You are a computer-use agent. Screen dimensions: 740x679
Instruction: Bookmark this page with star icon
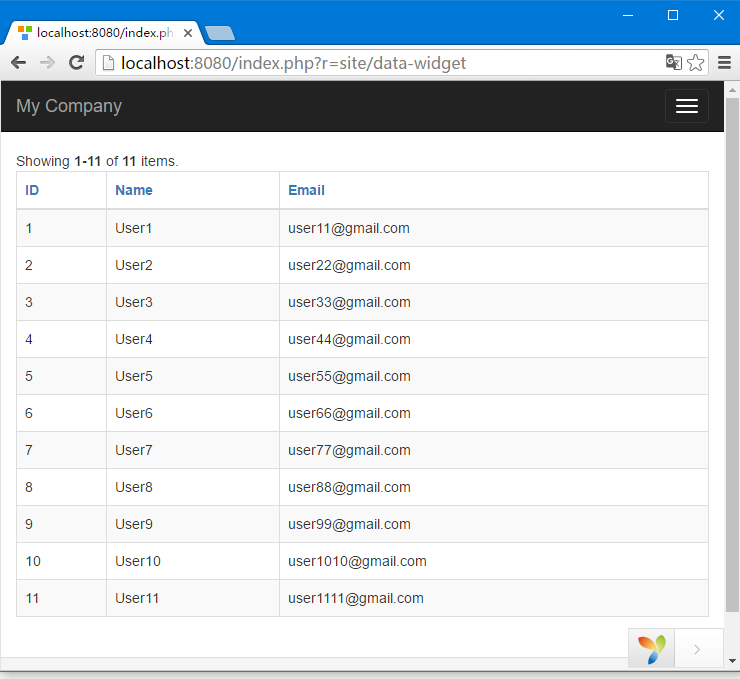[696, 62]
